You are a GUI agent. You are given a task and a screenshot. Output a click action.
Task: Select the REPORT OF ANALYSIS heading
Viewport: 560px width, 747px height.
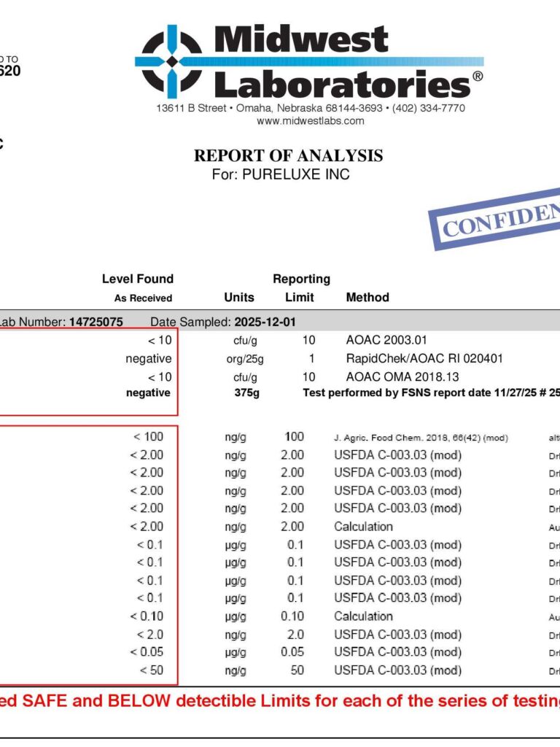(288, 156)
